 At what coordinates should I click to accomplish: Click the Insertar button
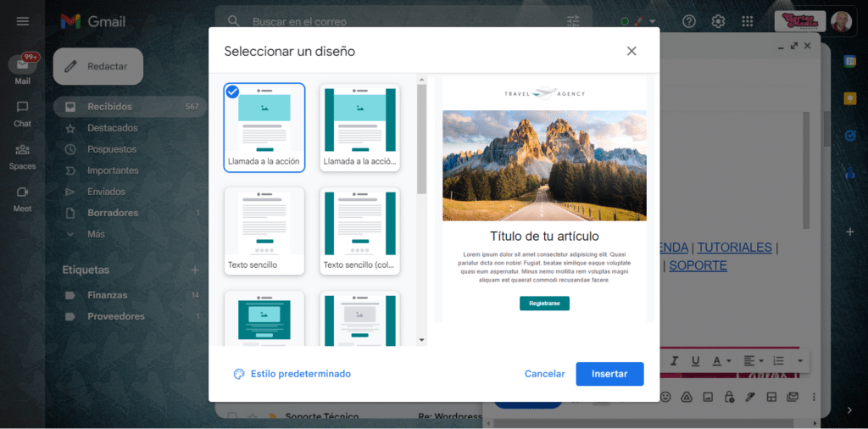click(x=609, y=374)
